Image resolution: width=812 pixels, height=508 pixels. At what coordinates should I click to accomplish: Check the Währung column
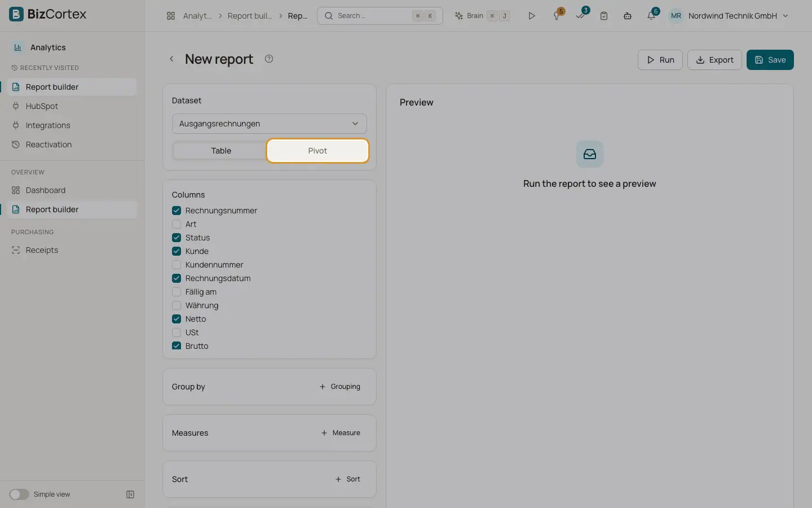point(176,305)
